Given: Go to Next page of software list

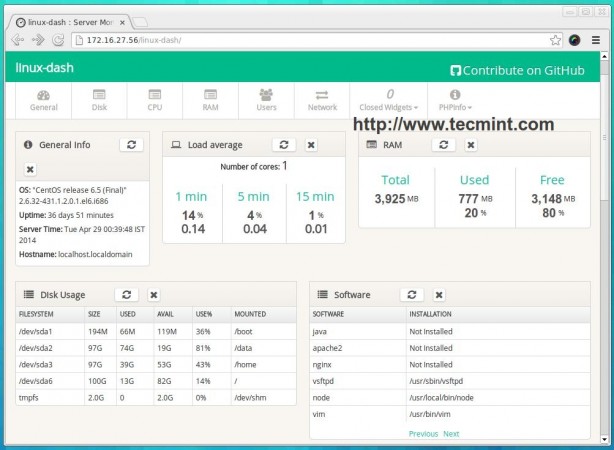Looking at the screenshot, I should click(x=451, y=434).
